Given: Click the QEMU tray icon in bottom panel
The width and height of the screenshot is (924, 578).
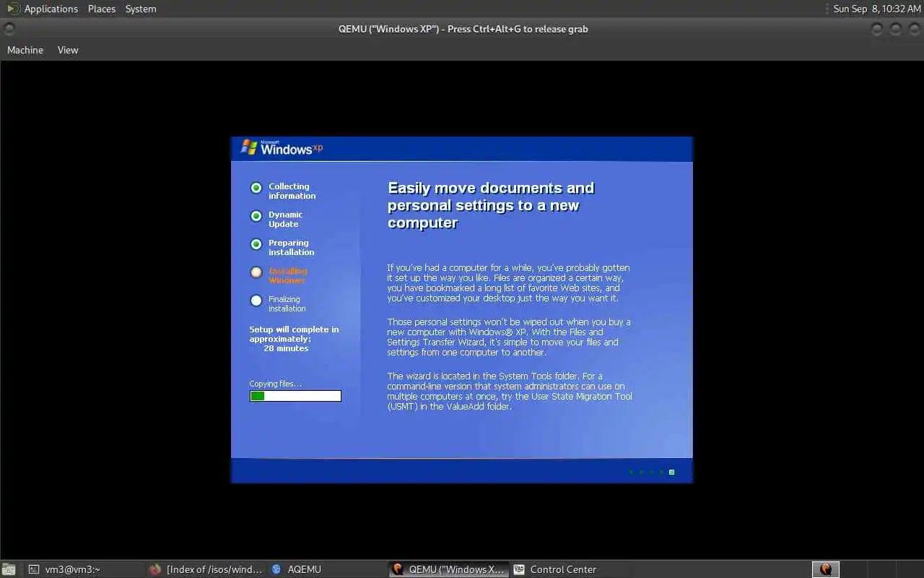Looking at the screenshot, I should [826, 569].
